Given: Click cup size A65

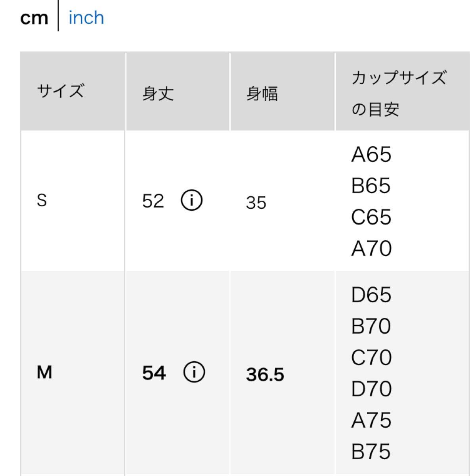Looking at the screenshot, I should [x=371, y=154].
